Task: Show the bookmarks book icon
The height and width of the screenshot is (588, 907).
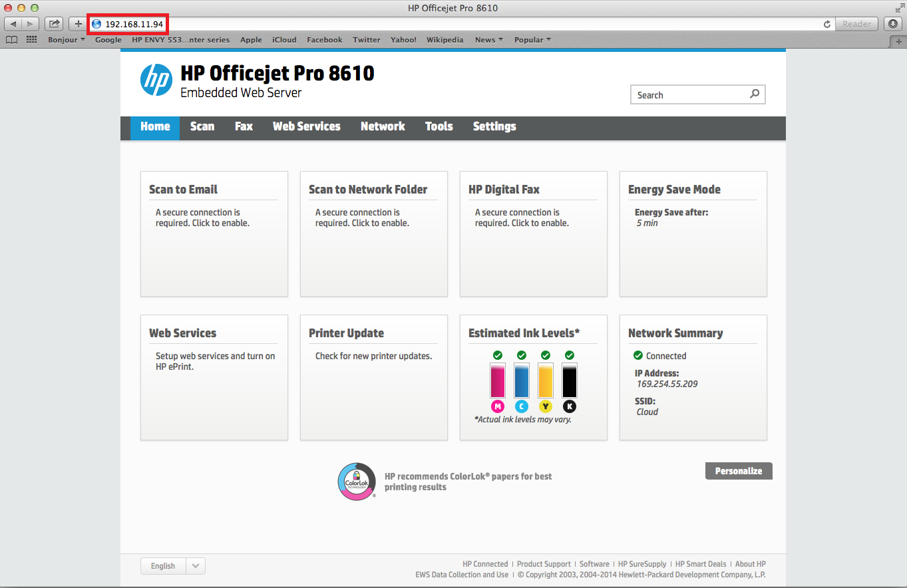Action: coord(11,40)
